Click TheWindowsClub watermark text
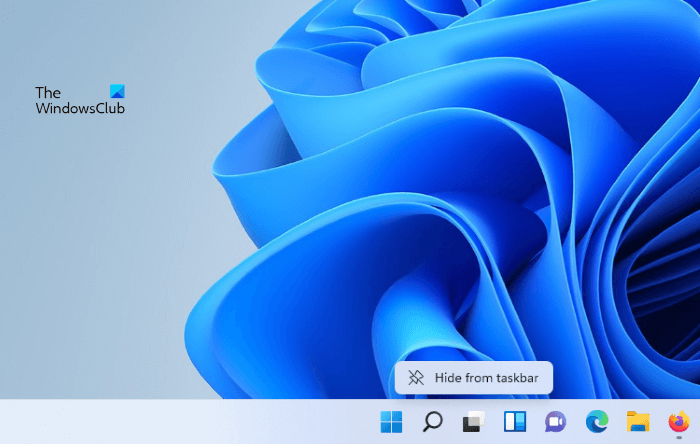700x444 pixels. tap(80, 108)
